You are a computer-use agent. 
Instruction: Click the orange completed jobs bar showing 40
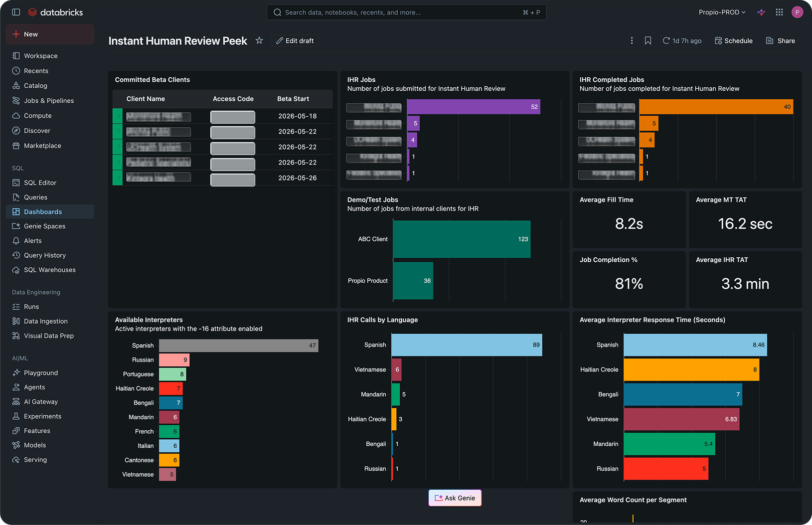pos(716,107)
